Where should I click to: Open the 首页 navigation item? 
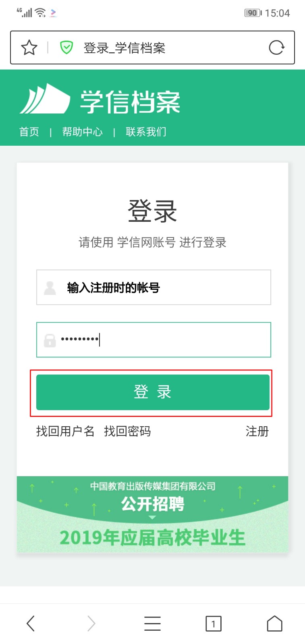coord(29,132)
